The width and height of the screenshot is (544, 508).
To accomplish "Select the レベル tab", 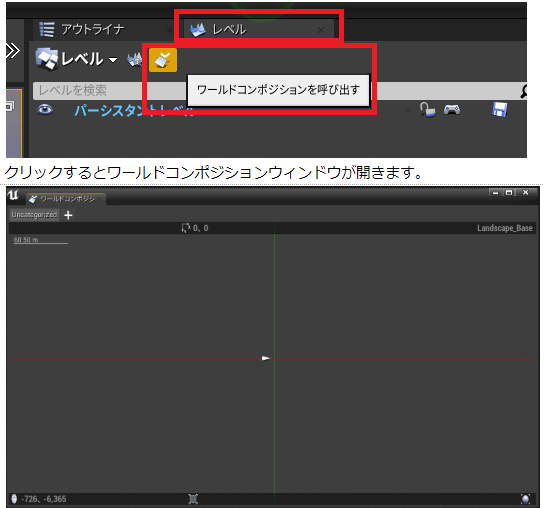I will pos(259,30).
